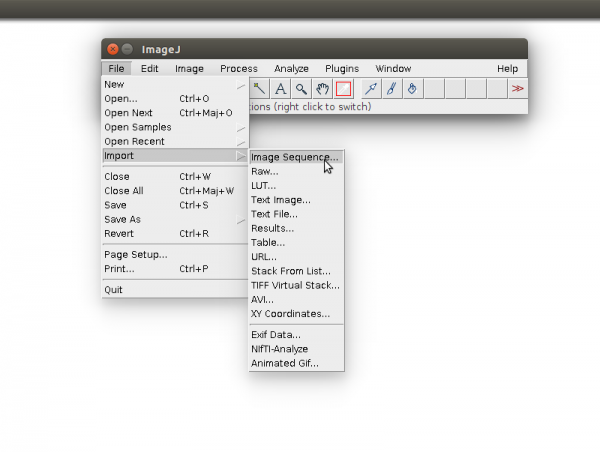Open the Analyze menu

[x=291, y=69]
